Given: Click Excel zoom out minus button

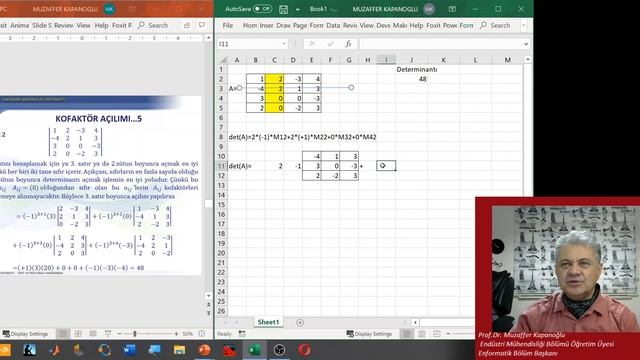Looking at the screenshot, I should click(x=448, y=334).
